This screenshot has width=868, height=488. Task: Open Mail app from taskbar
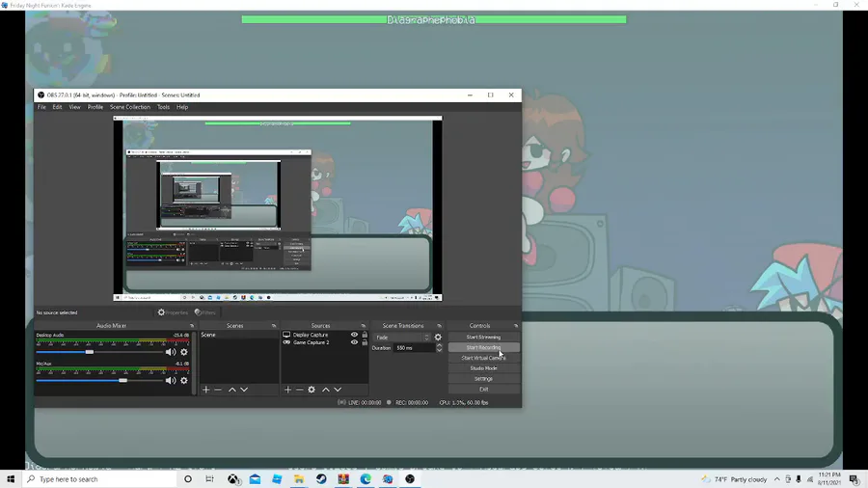pyautogui.click(x=256, y=479)
